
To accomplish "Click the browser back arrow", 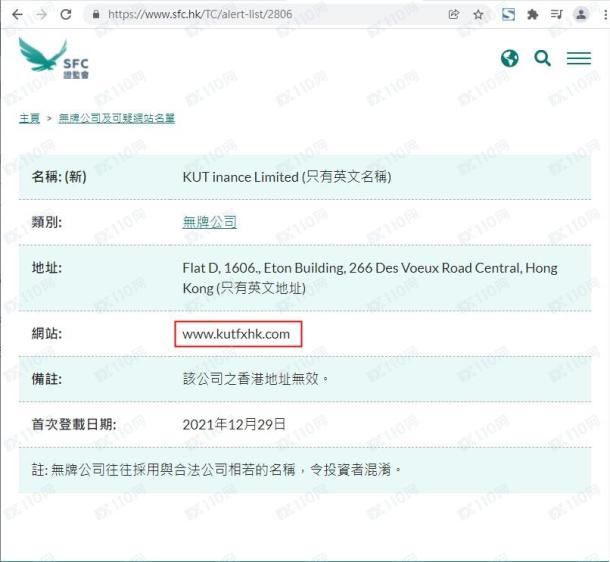I will (x=18, y=15).
